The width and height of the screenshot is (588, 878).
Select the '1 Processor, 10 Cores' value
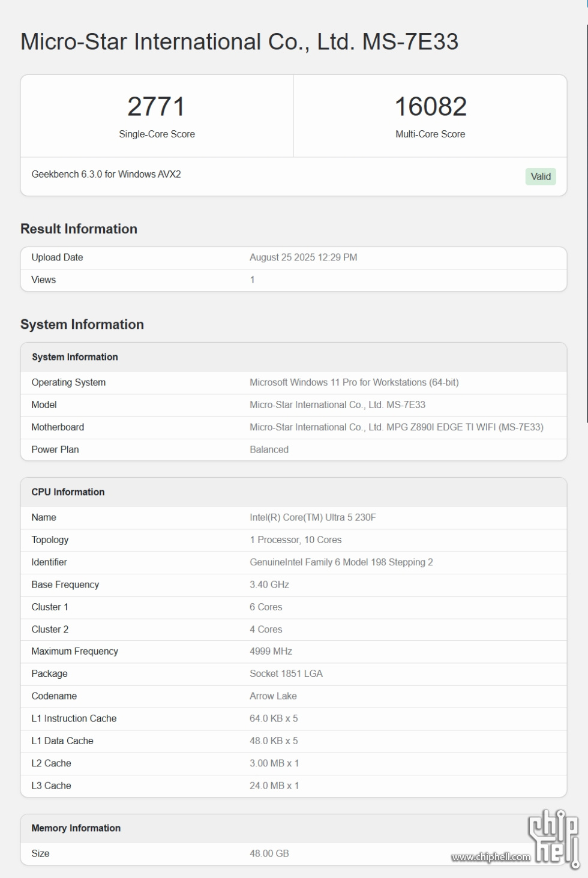click(x=296, y=540)
